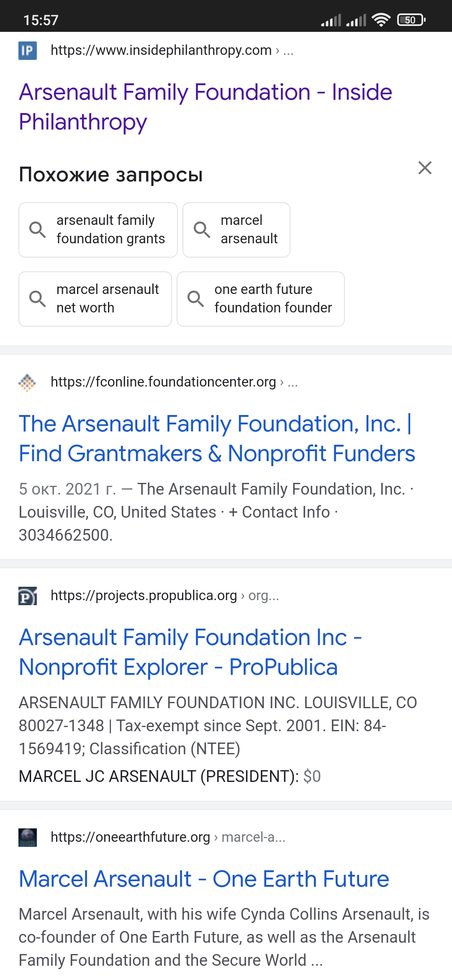
Task: Tap the Foundation Center favicon icon
Action: 28,382
